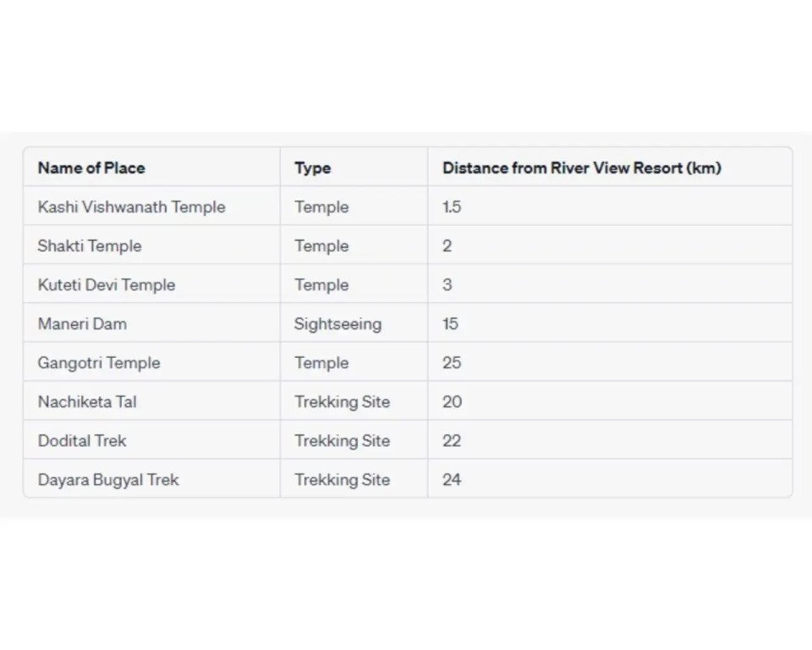The width and height of the screenshot is (812, 650).
Task: Click the Shakti Temple name cell
Action: click(x=90, y=245)
